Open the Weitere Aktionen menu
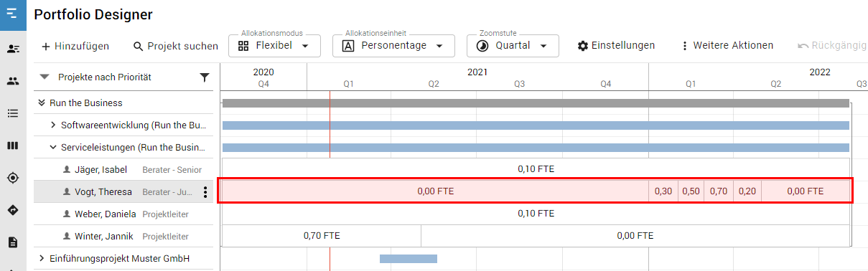The image size is (868, 271). click(x=726, y=45)
